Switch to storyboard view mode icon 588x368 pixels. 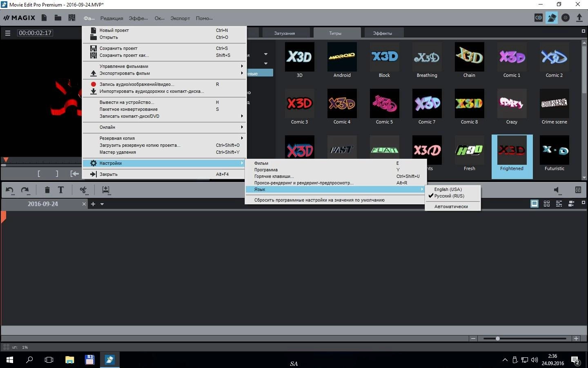(x=534, y=204)
